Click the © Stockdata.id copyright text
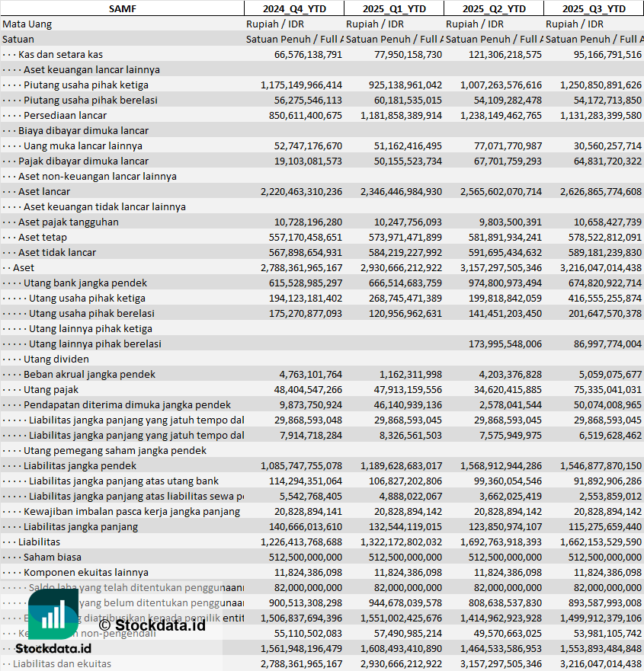 coord(152,625)
